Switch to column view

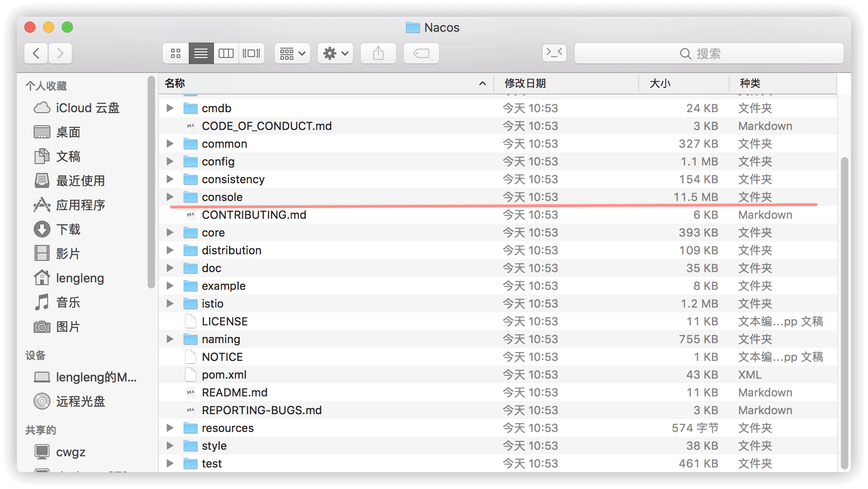point(226,53)
